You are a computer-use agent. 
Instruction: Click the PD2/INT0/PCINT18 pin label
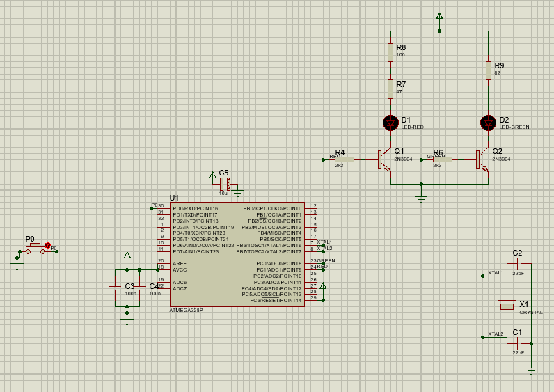click(x=196, y=221)
